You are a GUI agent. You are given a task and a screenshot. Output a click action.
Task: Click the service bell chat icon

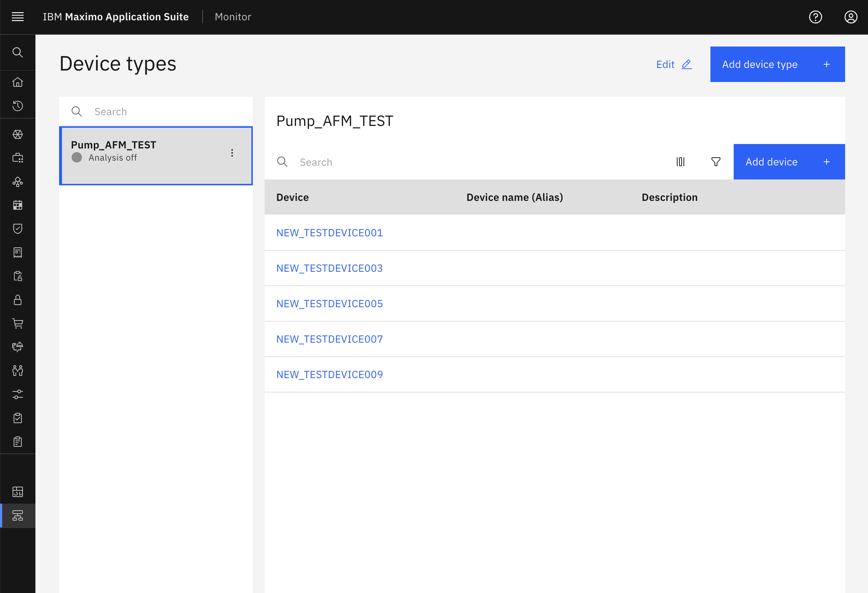[x=18, y=347]
